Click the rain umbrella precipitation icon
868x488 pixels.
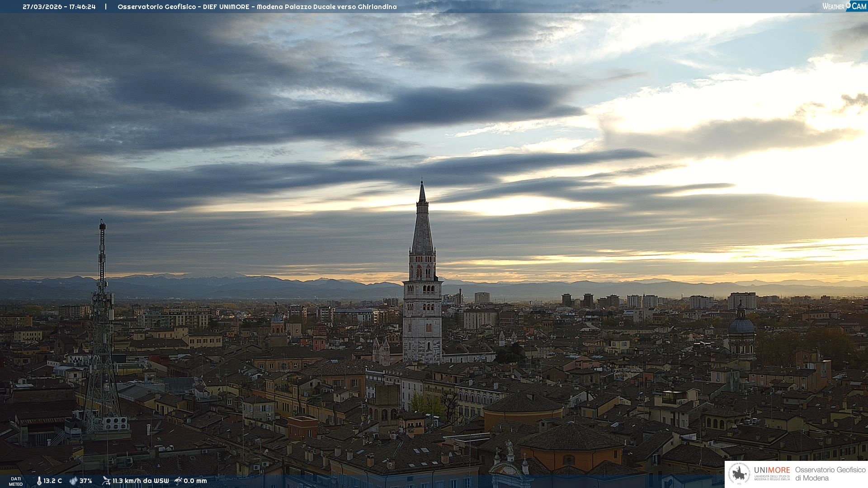click(178, 481)
